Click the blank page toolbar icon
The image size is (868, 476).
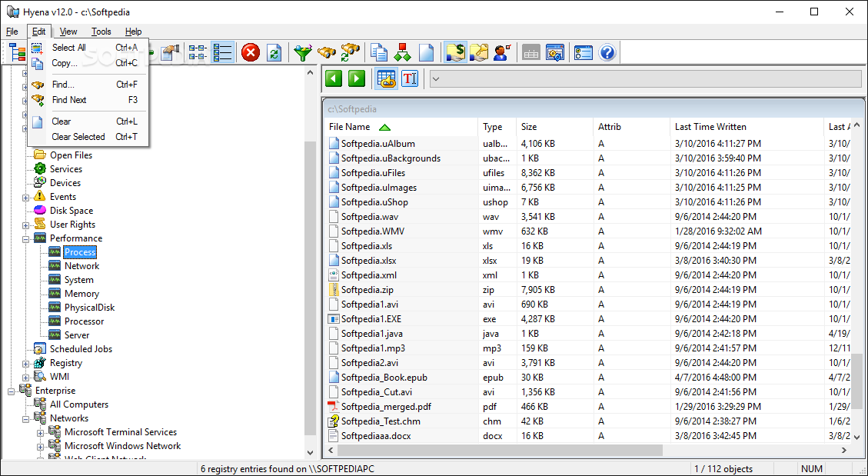tap(426, 52)
